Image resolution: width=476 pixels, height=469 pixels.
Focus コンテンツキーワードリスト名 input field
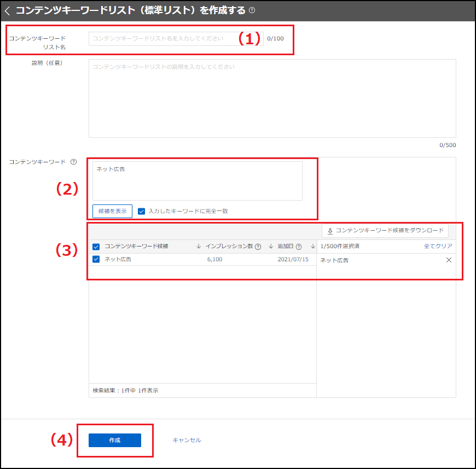(176, 39)
